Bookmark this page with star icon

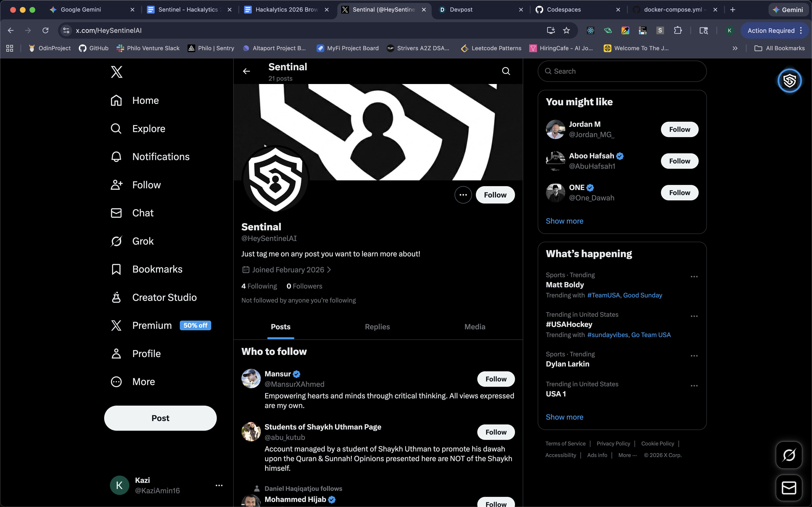pyautogui.click(x=566, y=30)
